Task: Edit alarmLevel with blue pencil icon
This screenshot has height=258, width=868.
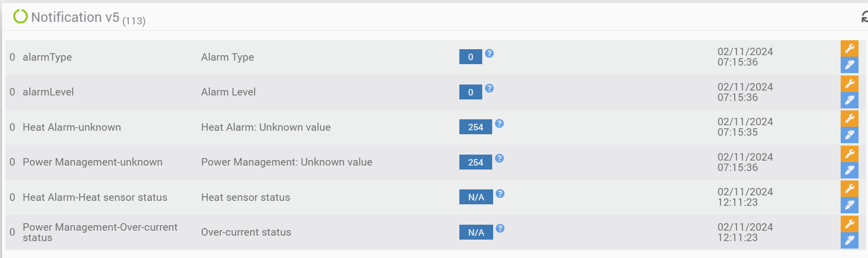Action: coord(850,100)
